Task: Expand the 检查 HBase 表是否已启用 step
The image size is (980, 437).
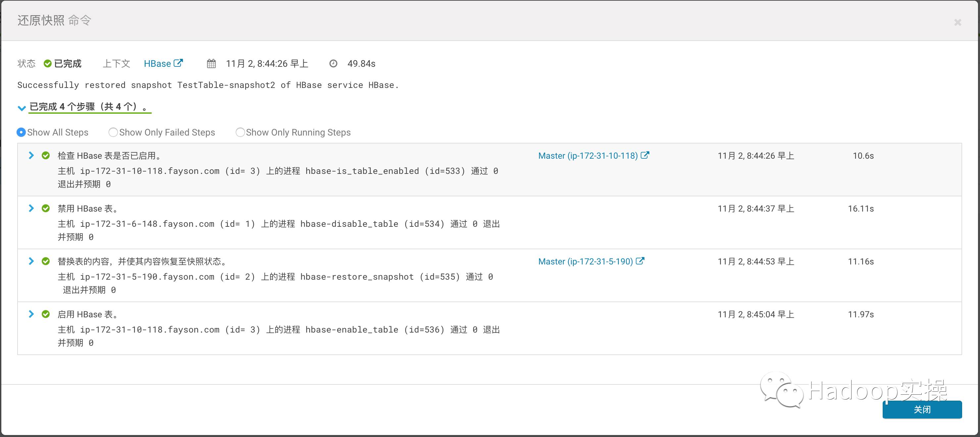Action: tap(31, 155)
